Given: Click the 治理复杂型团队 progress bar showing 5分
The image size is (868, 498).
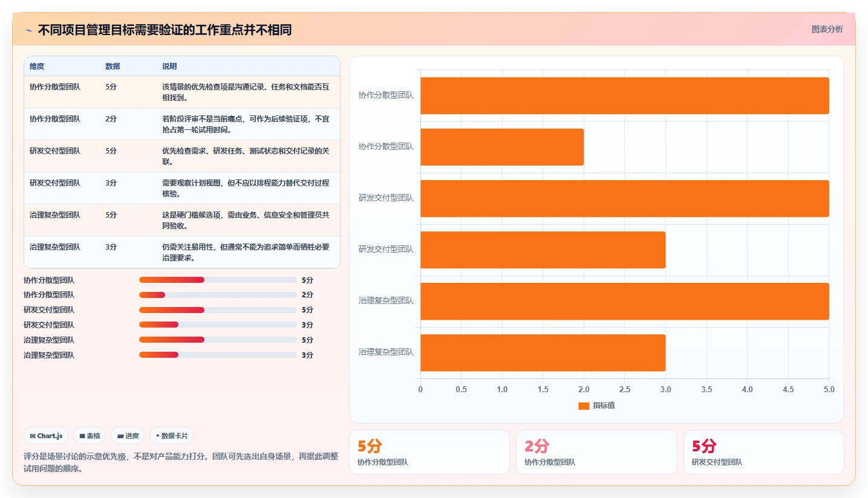Looking at the screenshot, I should 218,340.
